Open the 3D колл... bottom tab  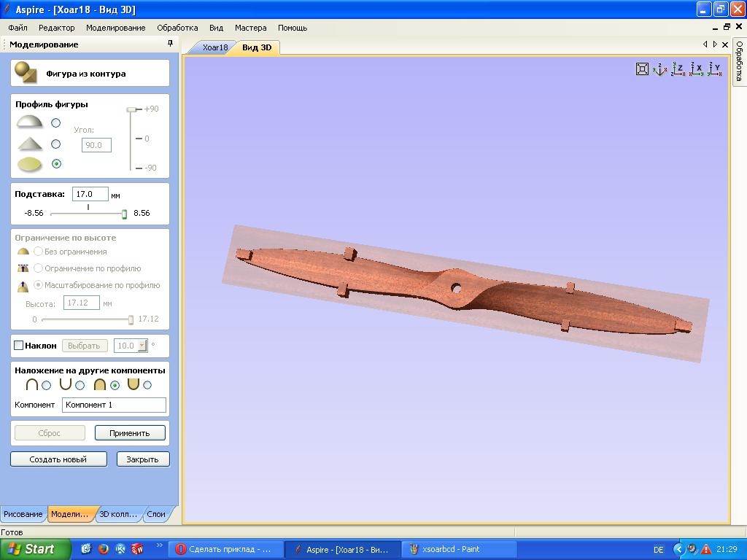point(117,514)
